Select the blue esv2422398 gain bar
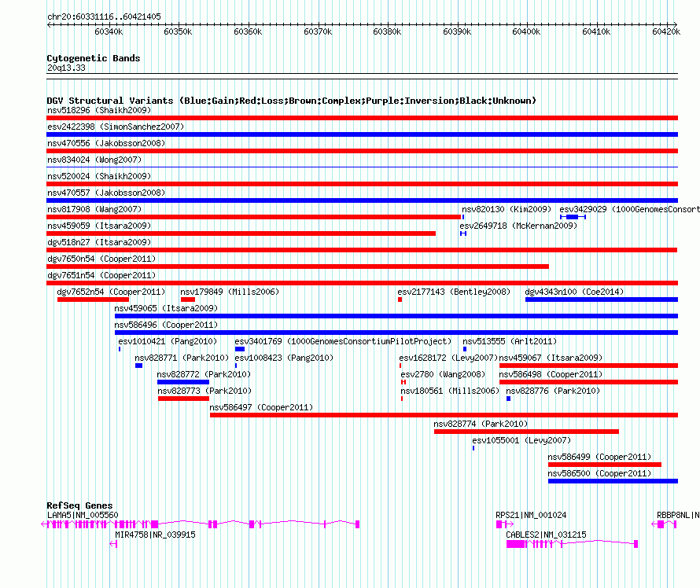The image size is (700, 588). [x=362, y=134]
